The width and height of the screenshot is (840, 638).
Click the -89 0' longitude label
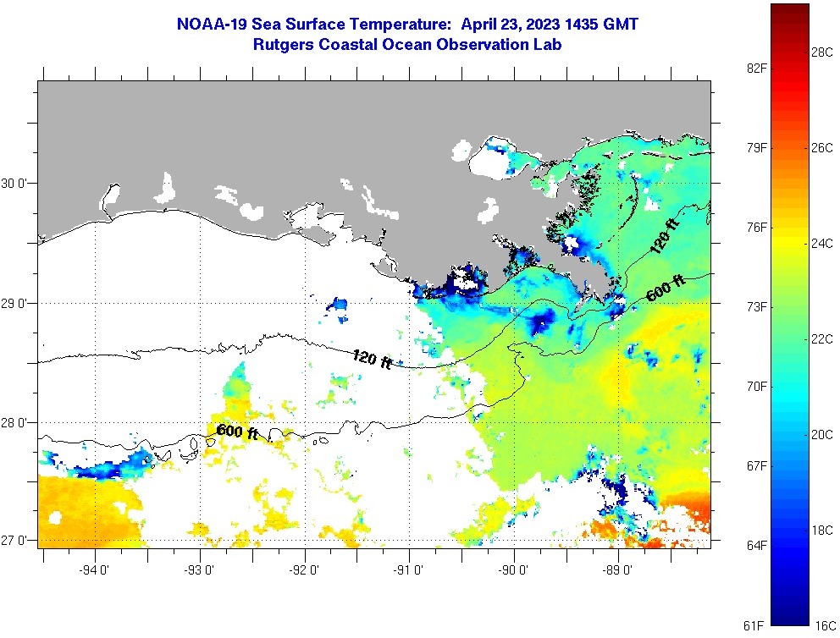coord(617,570)
